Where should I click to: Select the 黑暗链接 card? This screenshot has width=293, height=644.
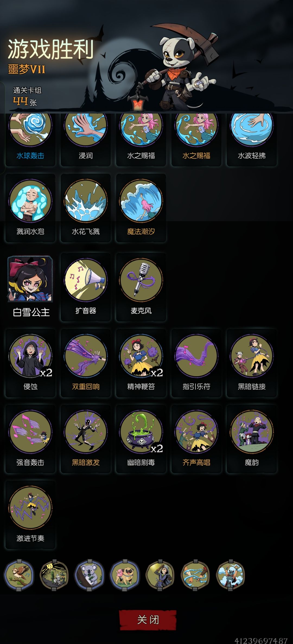pyautogui.click(x=251, y=363)
